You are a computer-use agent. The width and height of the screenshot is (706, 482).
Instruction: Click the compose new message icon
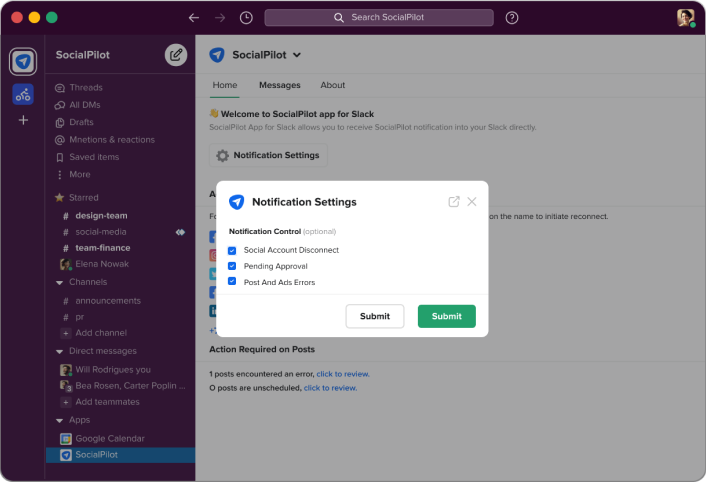point(176,55)
